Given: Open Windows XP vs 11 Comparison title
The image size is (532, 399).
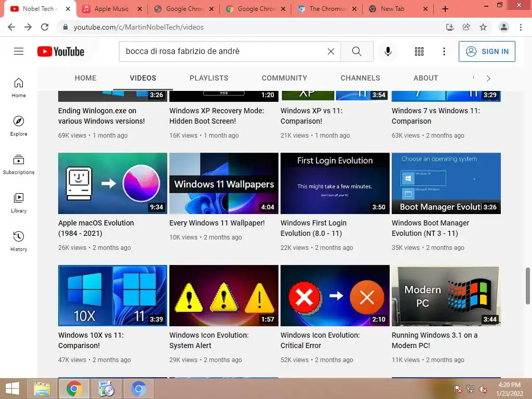Looking at the screenshot, I should tap(312, 116).
